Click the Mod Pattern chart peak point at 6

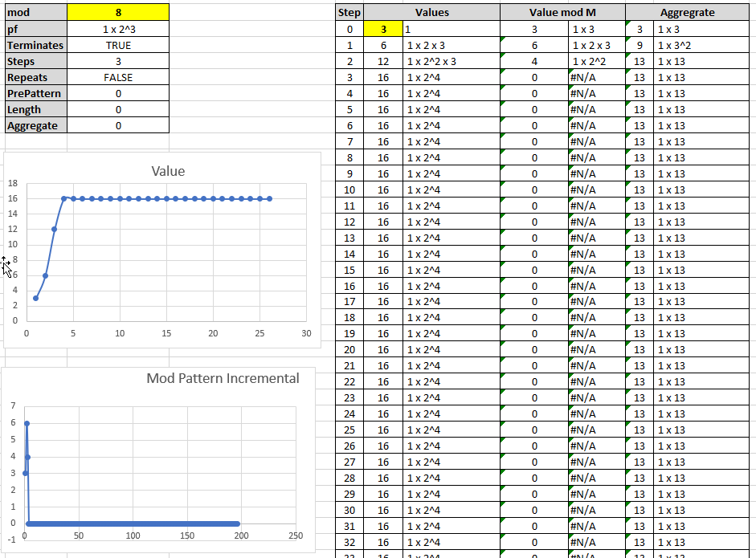[27, 424]
